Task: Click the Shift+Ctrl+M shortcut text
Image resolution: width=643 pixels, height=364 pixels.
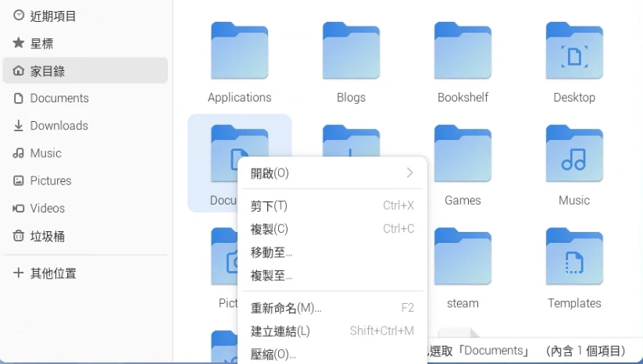Action: point(382,330)
